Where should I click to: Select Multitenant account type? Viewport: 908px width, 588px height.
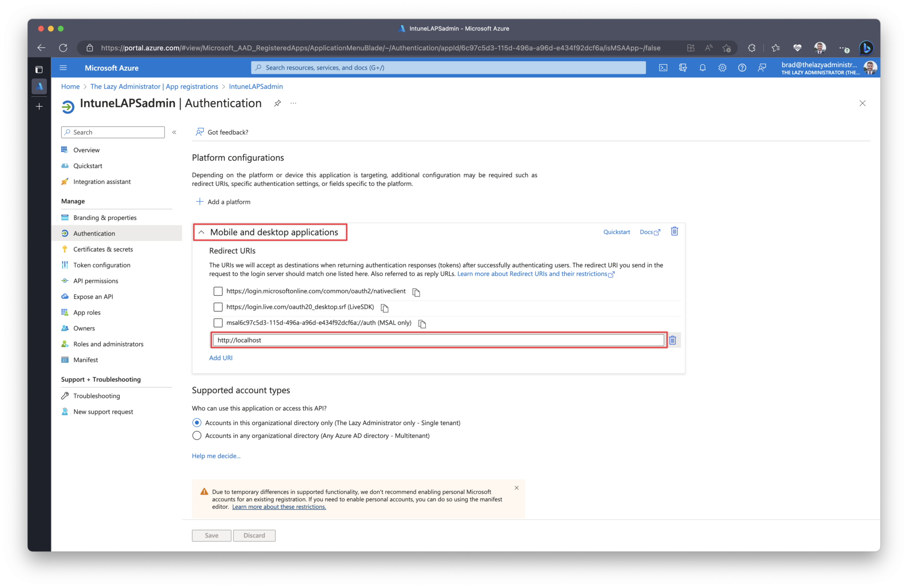(x=197, y=435)
